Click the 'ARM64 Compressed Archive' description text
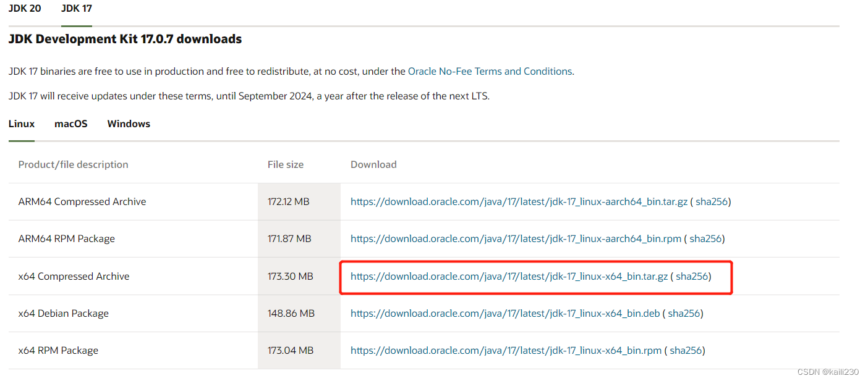 click(x=82, y=201)
